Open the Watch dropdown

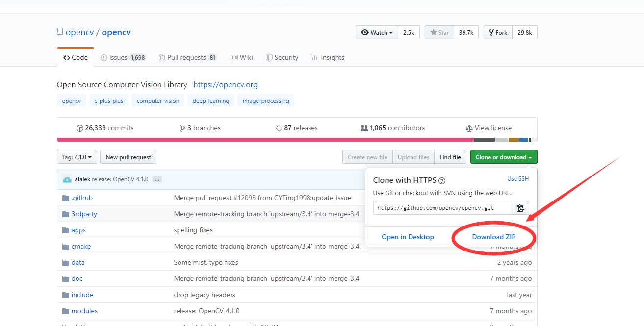(377, 32)
